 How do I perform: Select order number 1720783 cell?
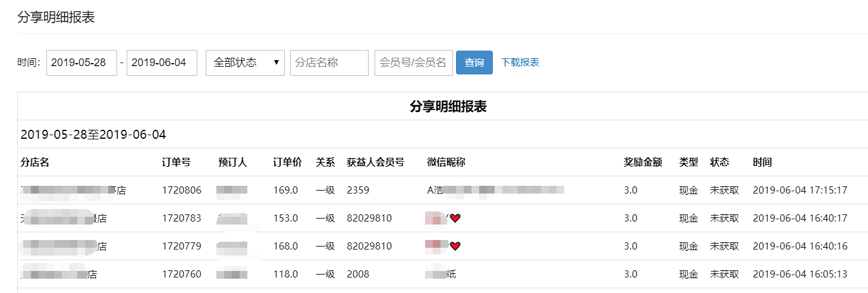[181, 218]
